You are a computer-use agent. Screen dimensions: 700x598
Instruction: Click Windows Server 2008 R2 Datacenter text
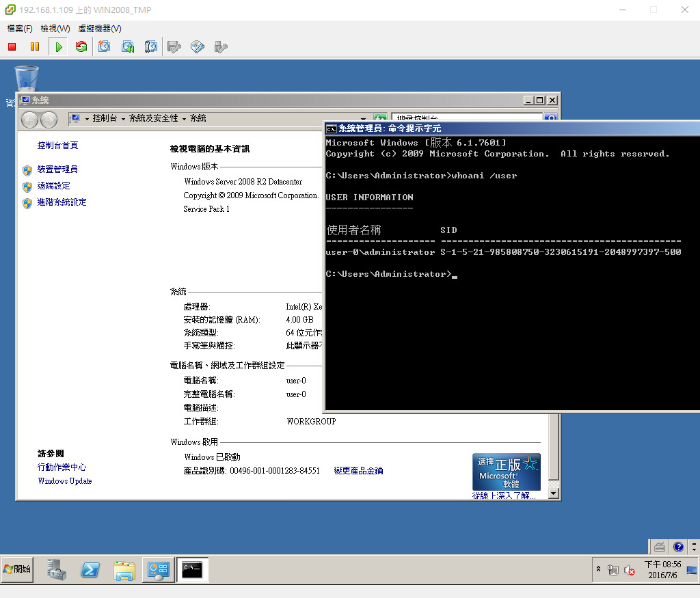click(x=243, y=182)
